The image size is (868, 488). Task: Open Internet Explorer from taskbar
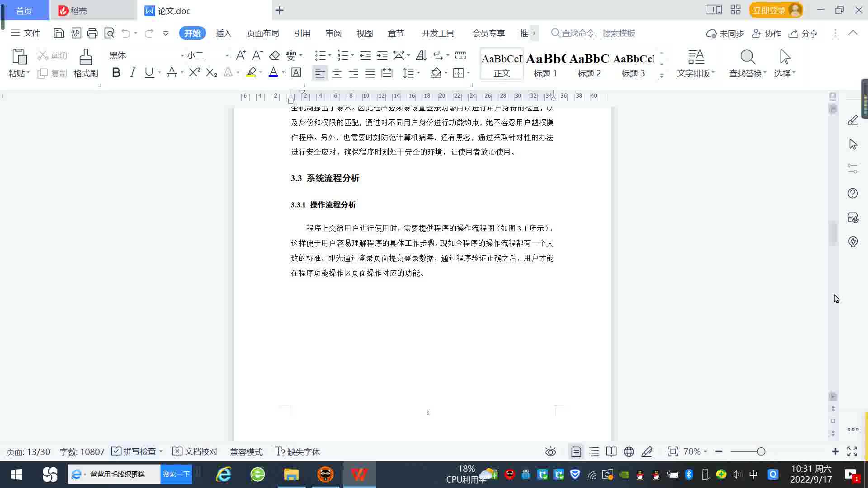pyautogui.click(x=224, y=474)
